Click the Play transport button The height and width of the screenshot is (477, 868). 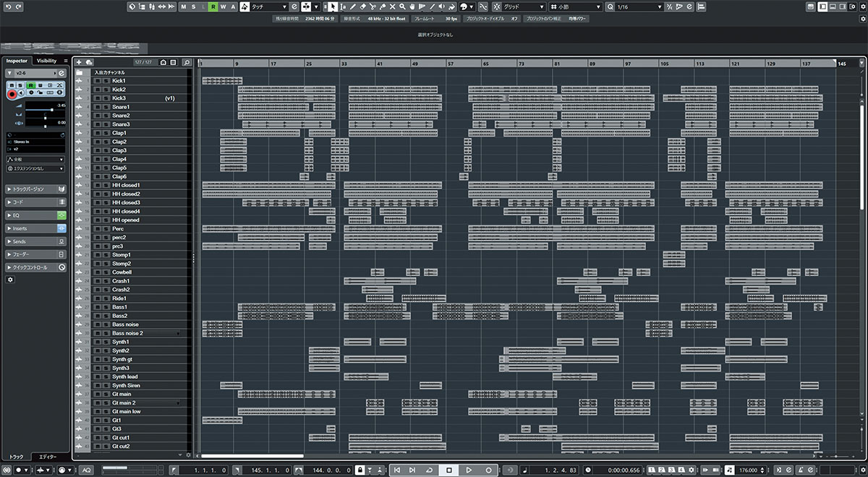469,470
